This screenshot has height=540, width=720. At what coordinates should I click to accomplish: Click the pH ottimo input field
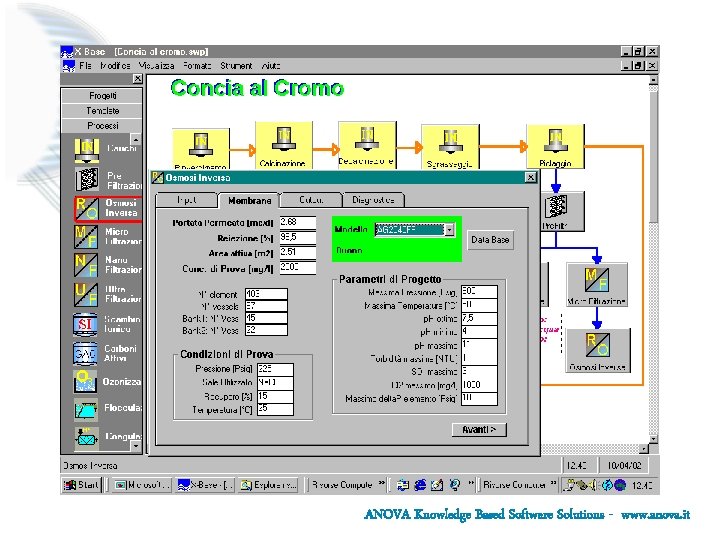[479, 319]
